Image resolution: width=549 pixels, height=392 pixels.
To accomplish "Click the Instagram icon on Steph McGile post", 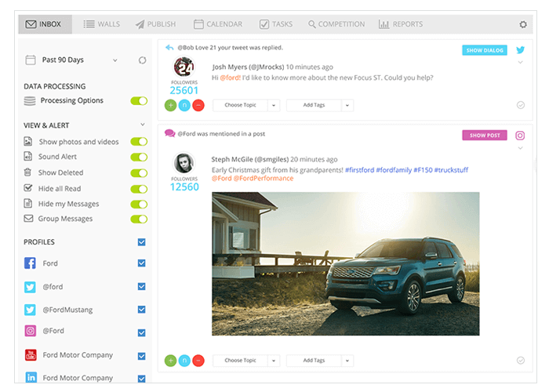I will click(520, 136).
